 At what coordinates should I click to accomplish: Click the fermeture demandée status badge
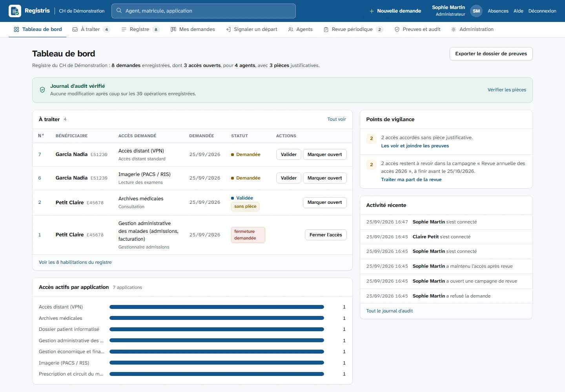tap(248, 235)
